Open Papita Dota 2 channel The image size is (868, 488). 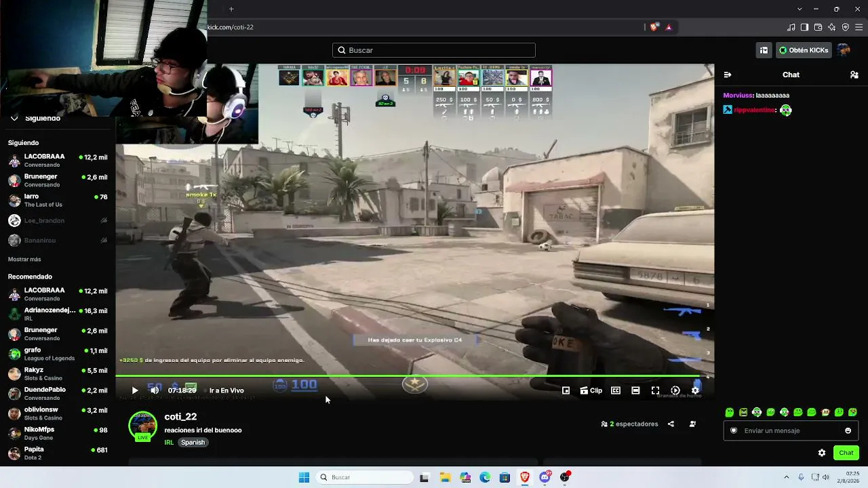tap(58, 453)
